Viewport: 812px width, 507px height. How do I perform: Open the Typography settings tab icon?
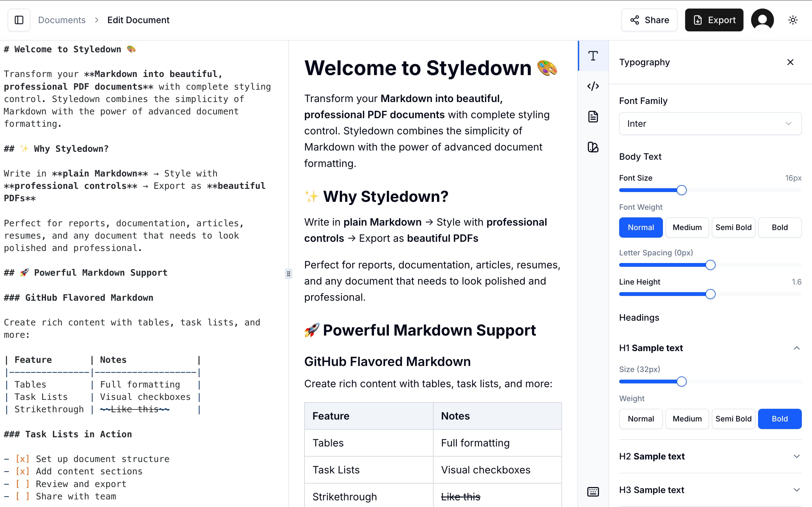[x=593, y=56]
